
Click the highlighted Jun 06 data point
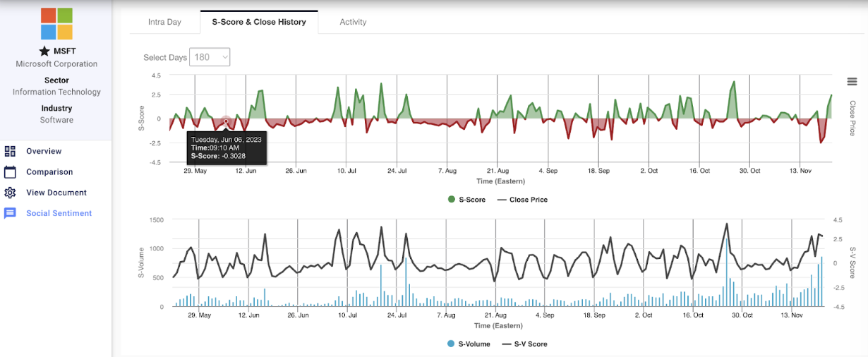(226, 121)
